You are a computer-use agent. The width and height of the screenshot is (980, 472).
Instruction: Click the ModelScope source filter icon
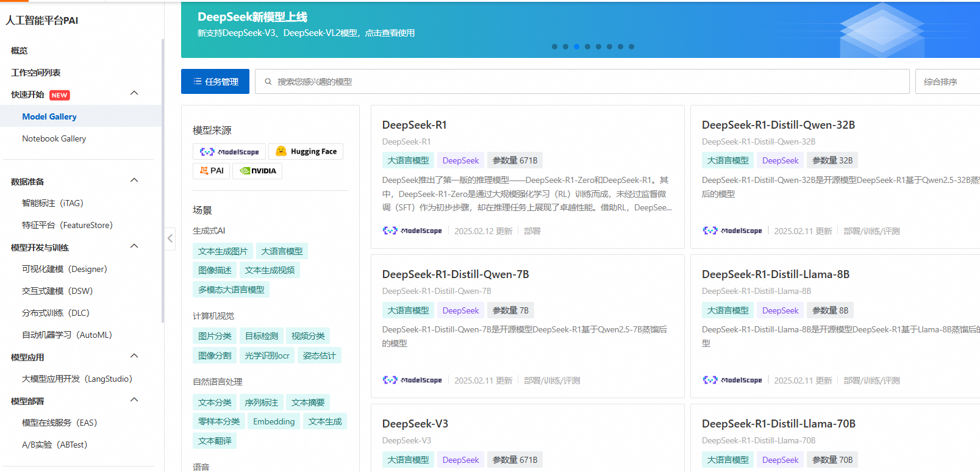pos(229,151)
